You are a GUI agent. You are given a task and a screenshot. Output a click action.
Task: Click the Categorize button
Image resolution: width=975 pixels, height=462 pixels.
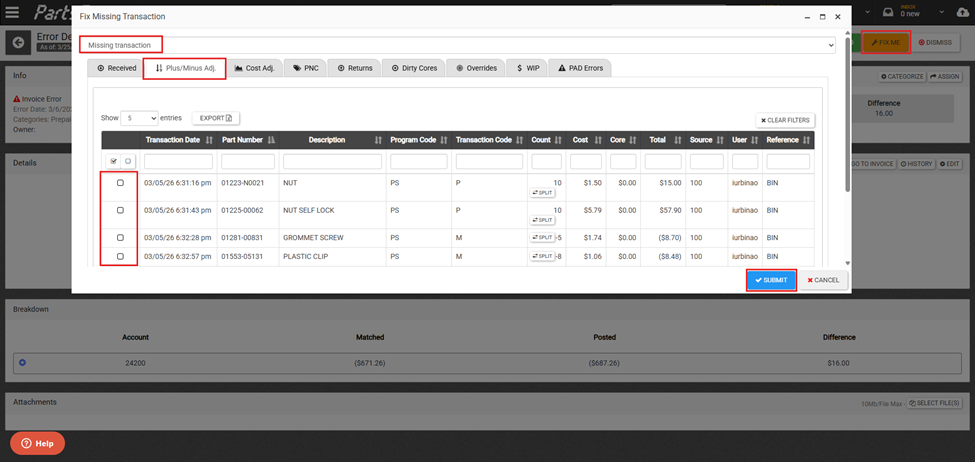902,76
